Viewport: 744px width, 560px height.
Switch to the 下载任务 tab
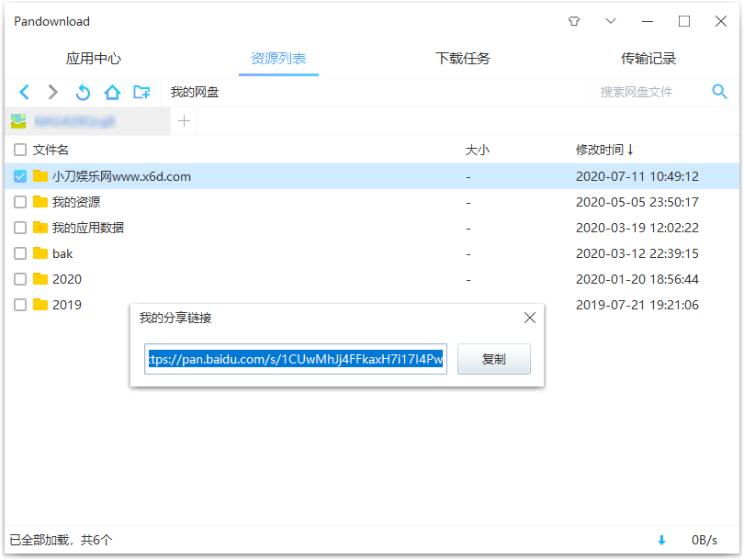point(463,59)
